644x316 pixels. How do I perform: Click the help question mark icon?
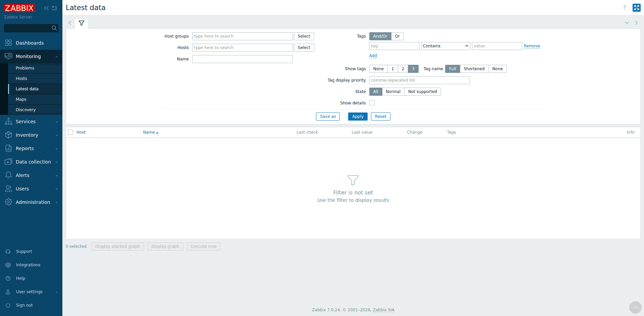(x=624, y=7)
